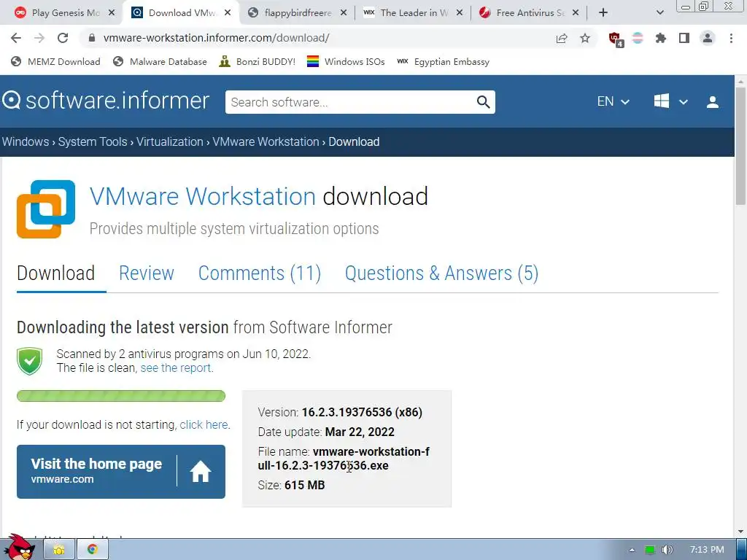The width and height of the screenshot is (747, 560).
Task: Click the software.informer logo
Action: pos(106,101)
